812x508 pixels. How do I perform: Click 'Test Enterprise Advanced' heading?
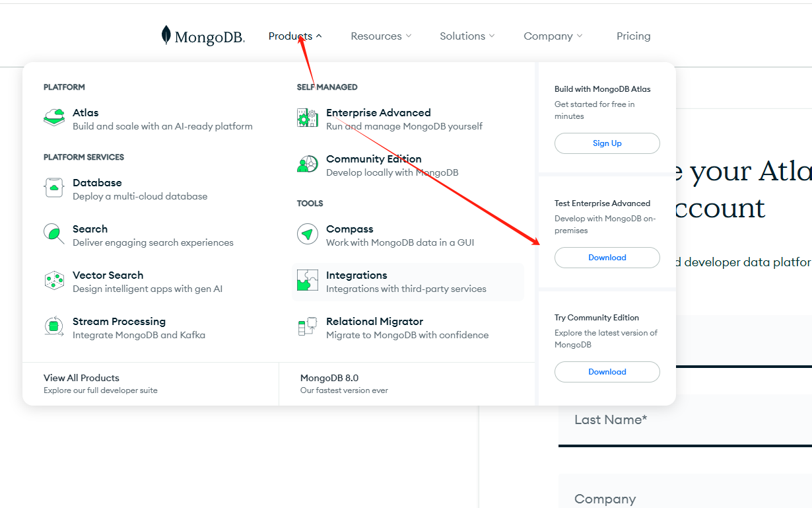pos(602,203)
